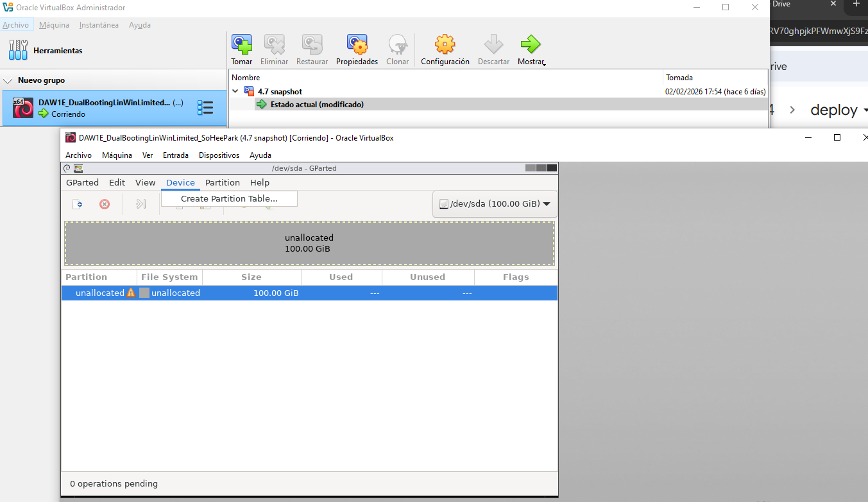Click the Tomar snapshot icon
This screenshot has width=868, height=502.
[242, 44]
